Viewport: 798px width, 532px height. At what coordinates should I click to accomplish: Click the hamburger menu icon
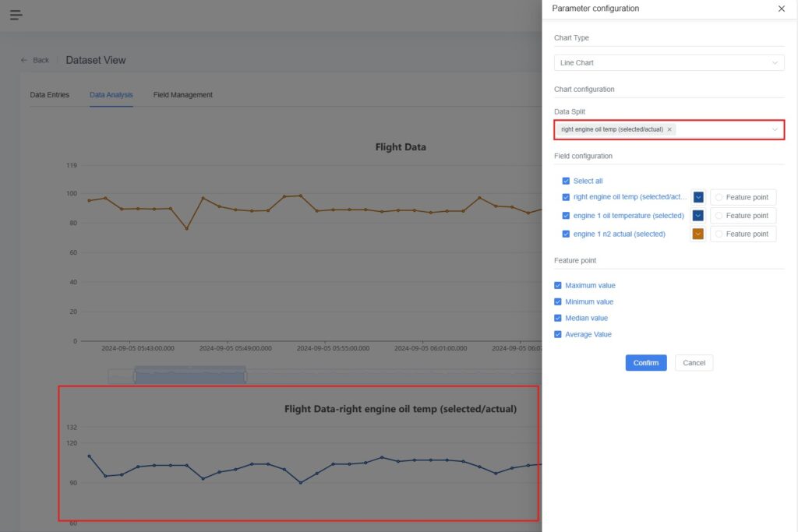(x=16, y=15)
